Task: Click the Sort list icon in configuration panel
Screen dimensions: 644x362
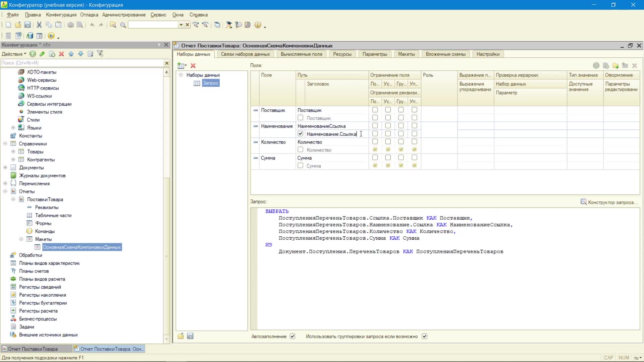Action: click(90, 54)
